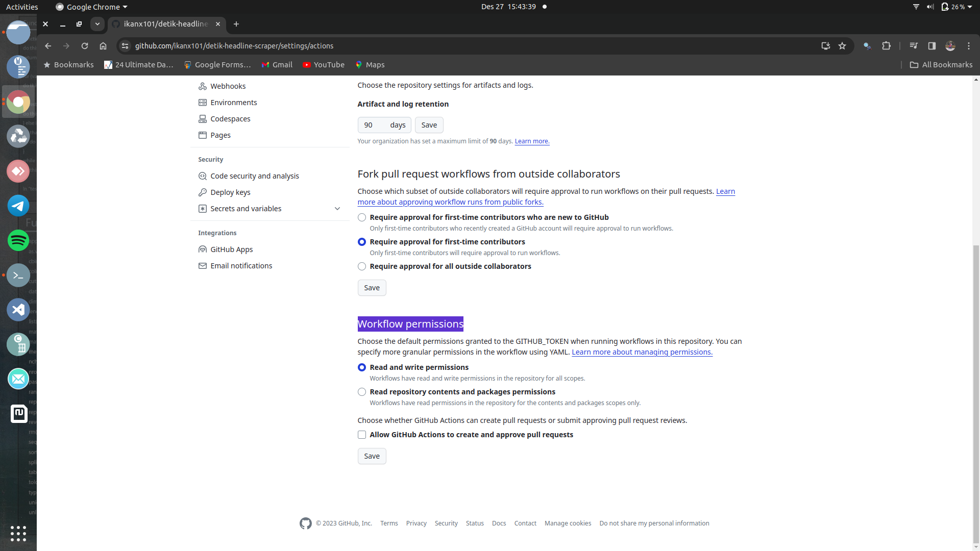The height and width of the screenshot is (551, 980).
Task: Bookmark this page with the star icon
Action: click(x=842, y=46)
